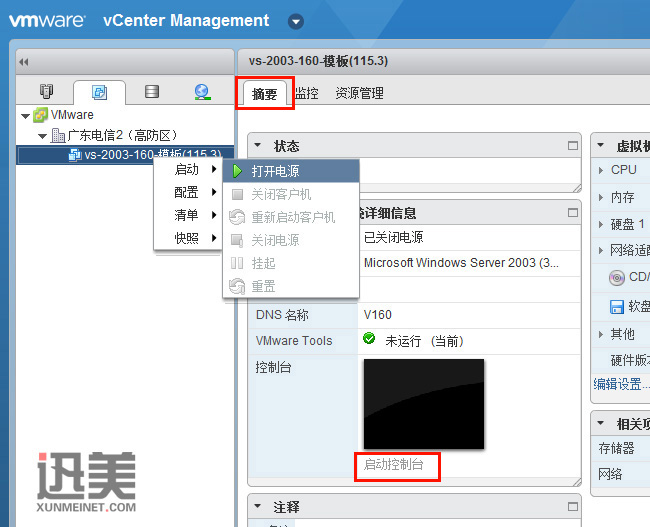Screen dimensions: 650x527
Task: Expand the 硬盘 1 hardware row
Action: 601,225
